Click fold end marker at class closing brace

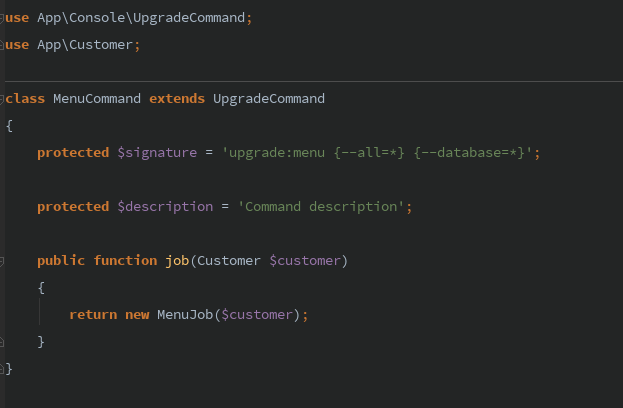(x=3, y=369)
